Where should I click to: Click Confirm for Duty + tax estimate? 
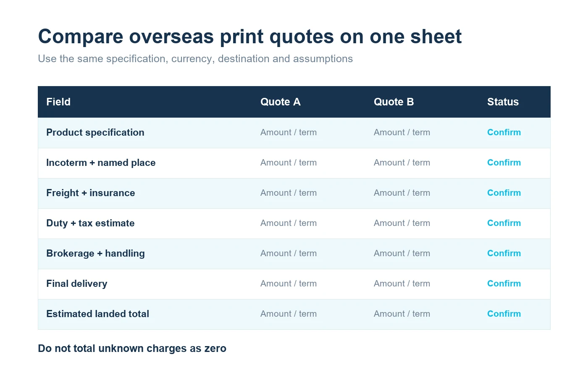504,223
